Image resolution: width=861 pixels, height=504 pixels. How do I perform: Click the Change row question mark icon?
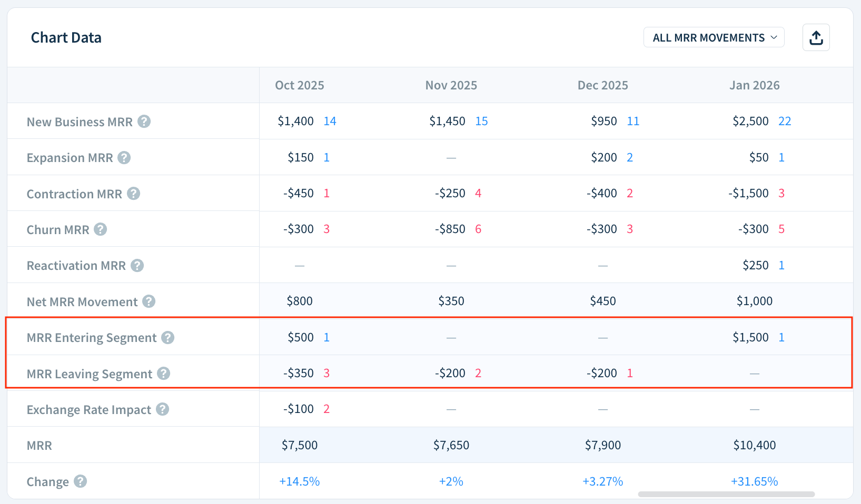pyautogui.click(x=80, y=481)
